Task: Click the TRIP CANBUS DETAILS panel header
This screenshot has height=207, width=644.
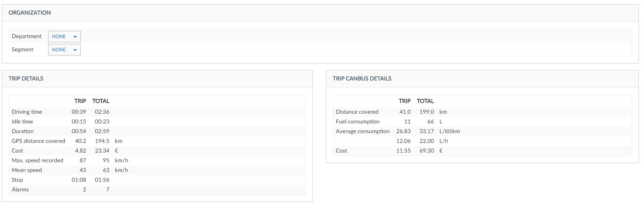Action: pyautogui.click(x=362, y=79)
